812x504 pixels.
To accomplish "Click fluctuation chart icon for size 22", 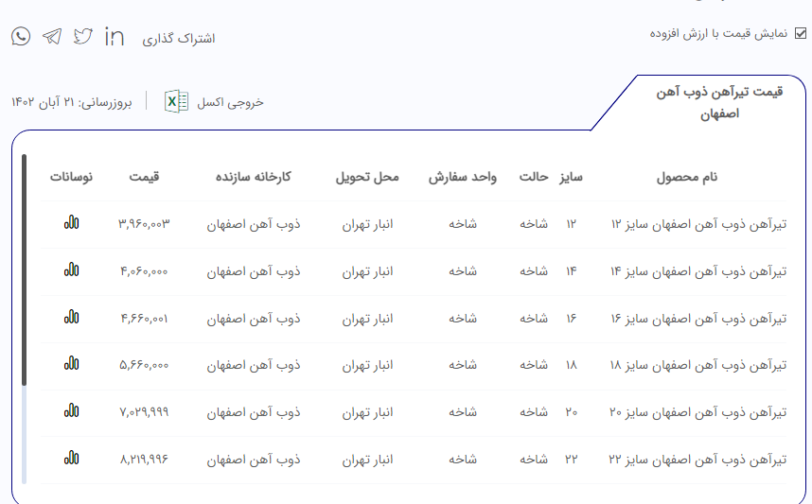I will (x=71, y=459).
